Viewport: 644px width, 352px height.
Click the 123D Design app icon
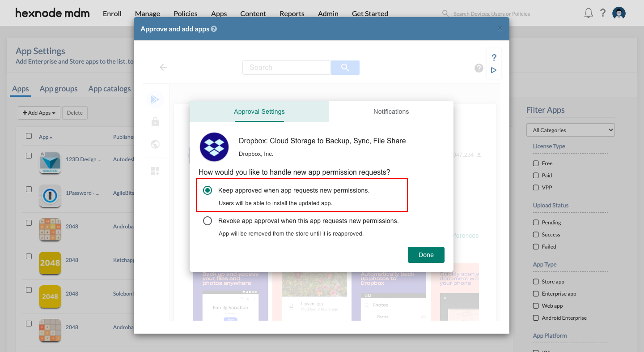(x=50, y=162)
